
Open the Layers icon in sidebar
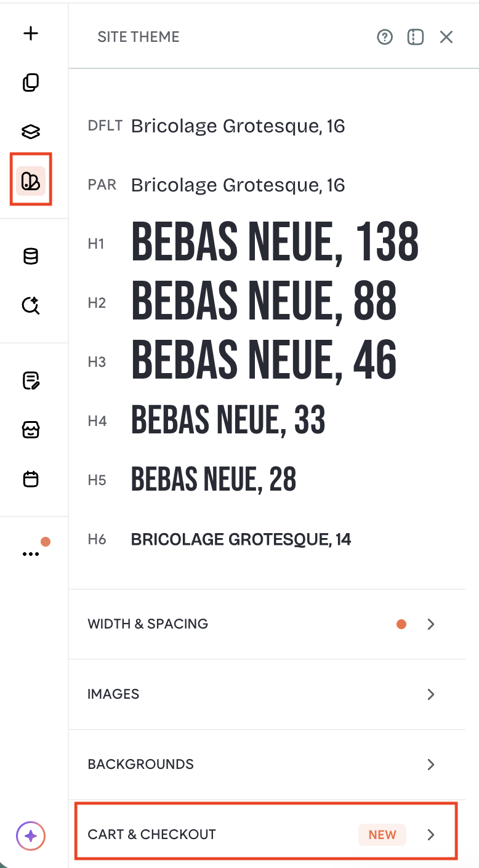[x=31, y=132]
